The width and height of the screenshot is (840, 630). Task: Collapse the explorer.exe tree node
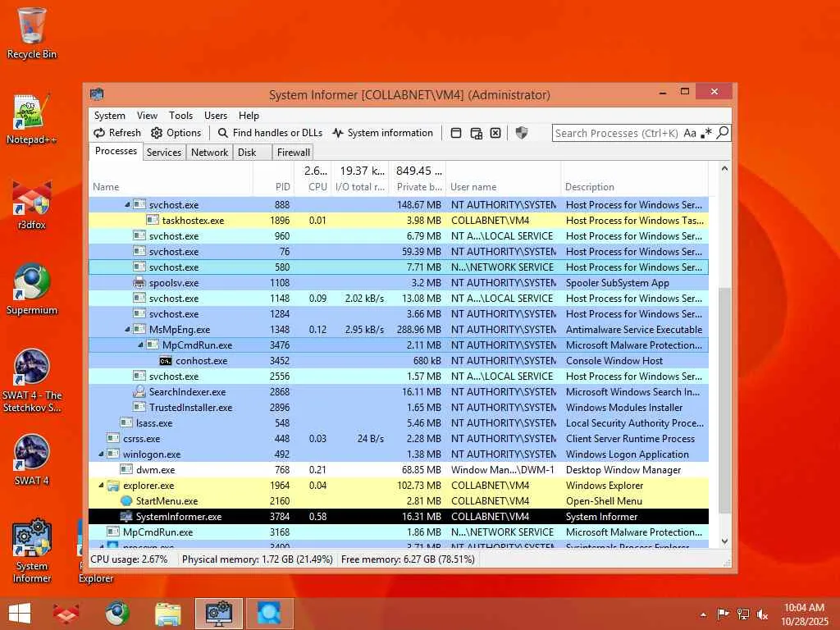101,486
